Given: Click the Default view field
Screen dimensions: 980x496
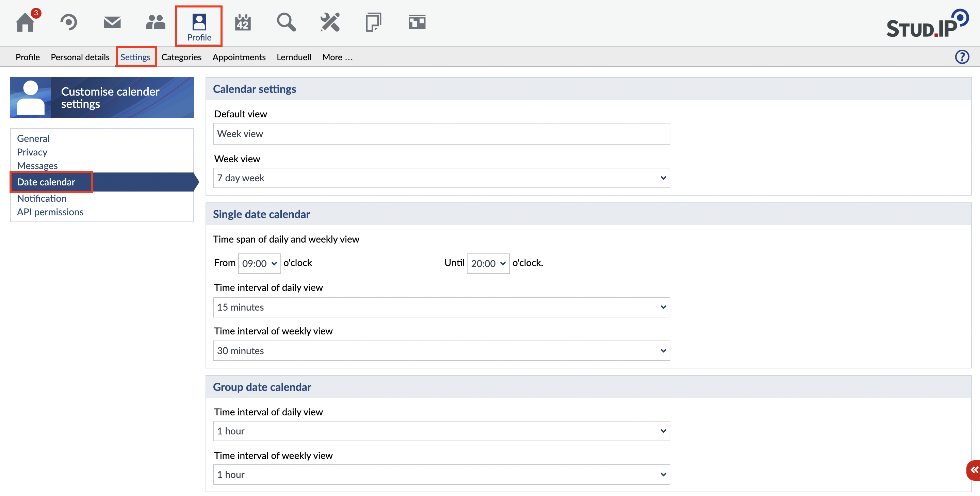Looking at the screenshot, I should 441,134.
